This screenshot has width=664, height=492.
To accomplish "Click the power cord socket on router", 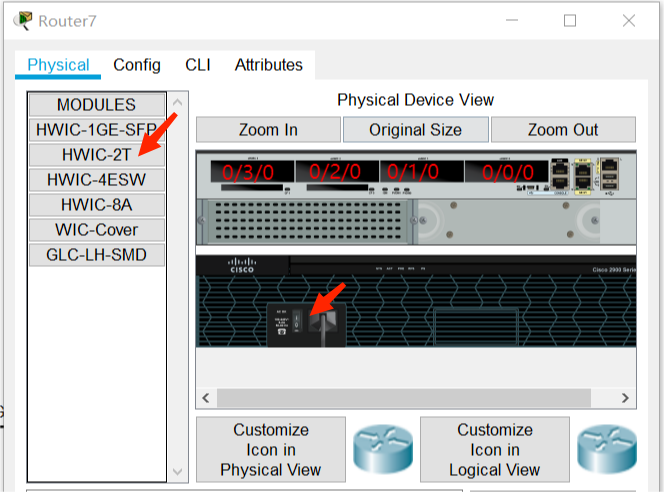I will pyautogui.click(x=323, y=323).
